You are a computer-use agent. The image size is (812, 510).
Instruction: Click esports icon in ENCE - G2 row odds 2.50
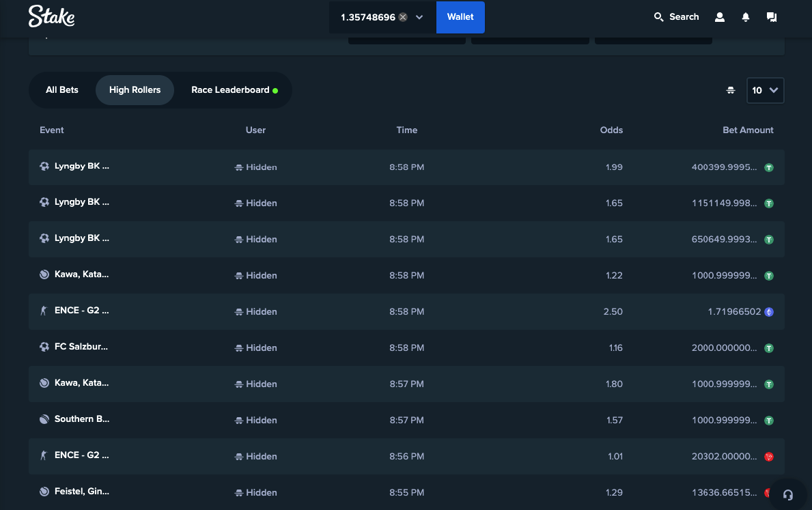(44, 311)
